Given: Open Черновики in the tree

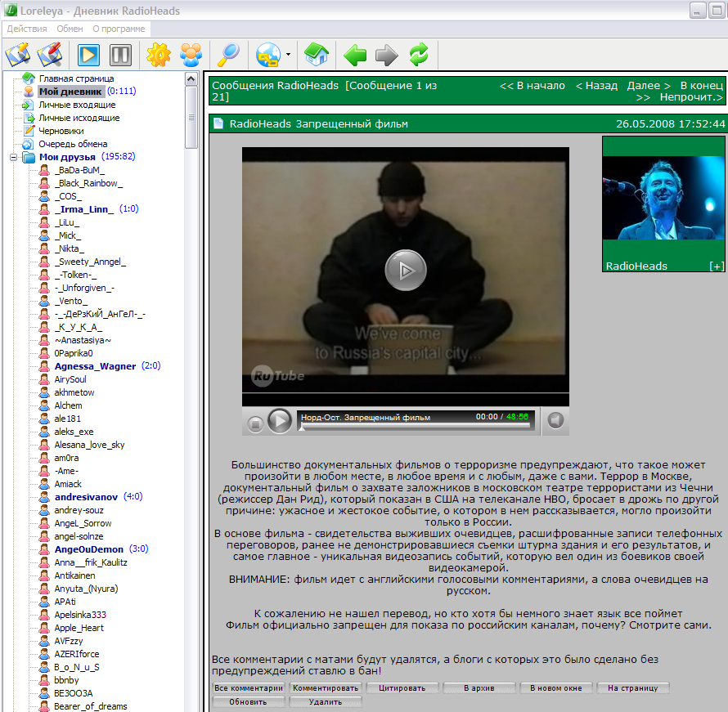Looking at the screenshot, I should click(x=61, y=131).
